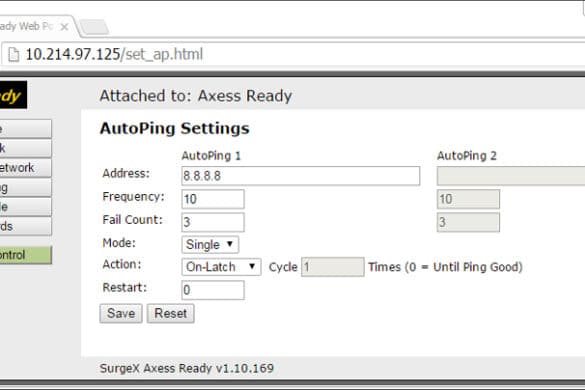585x390 pixels.
Task: Click the 'AutoPing 1' column label
Action: [211, 156]
